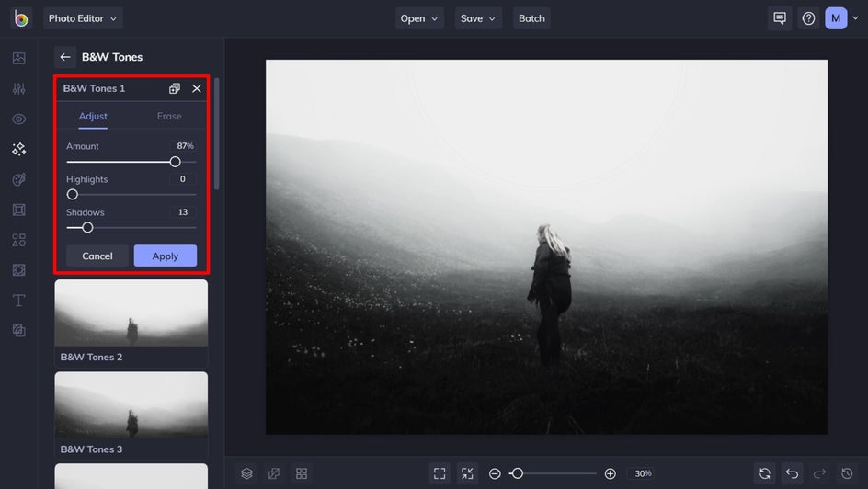Switch to the Adjust tab

point(93,116)
